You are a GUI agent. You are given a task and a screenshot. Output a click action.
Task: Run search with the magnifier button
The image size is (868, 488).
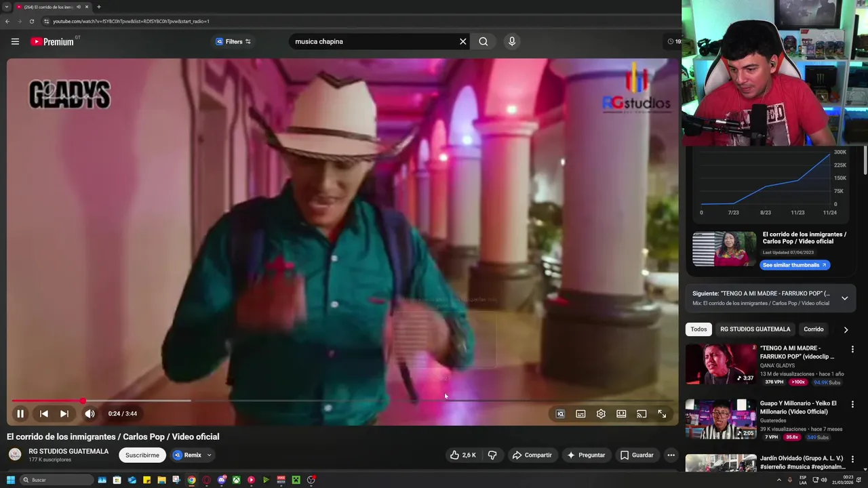tap(483, 41)
